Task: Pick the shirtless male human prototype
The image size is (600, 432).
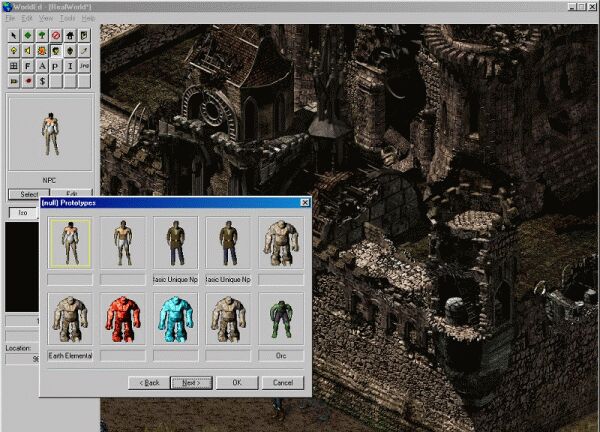Action: [123, 243]
